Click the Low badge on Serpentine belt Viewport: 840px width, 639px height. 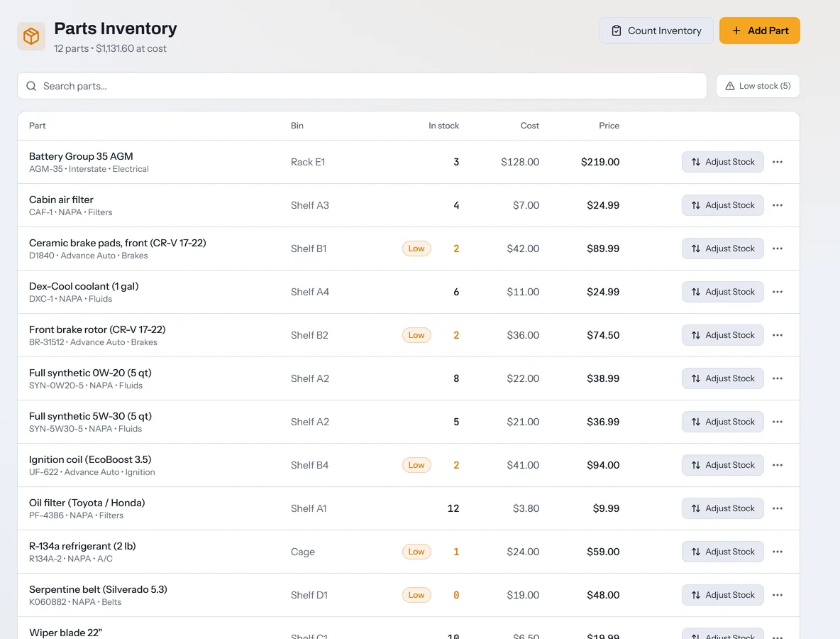pyautogui.click(x=416, y=595)
